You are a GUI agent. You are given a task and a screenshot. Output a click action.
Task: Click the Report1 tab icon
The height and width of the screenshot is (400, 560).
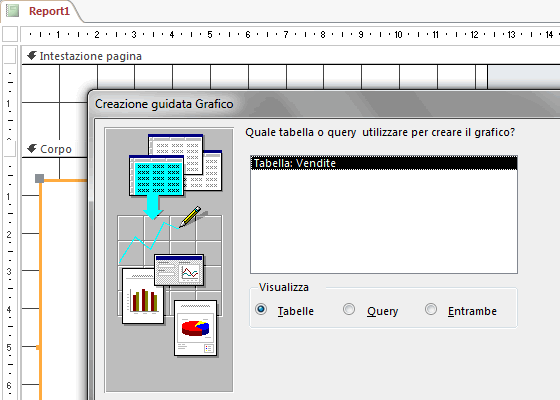point(12,10)
